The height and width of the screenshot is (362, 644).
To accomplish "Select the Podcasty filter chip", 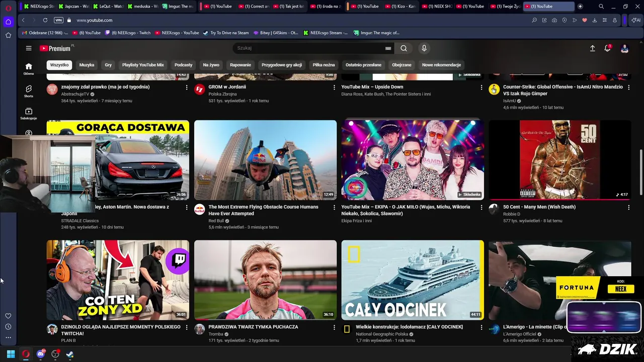I will pos(184,65).
